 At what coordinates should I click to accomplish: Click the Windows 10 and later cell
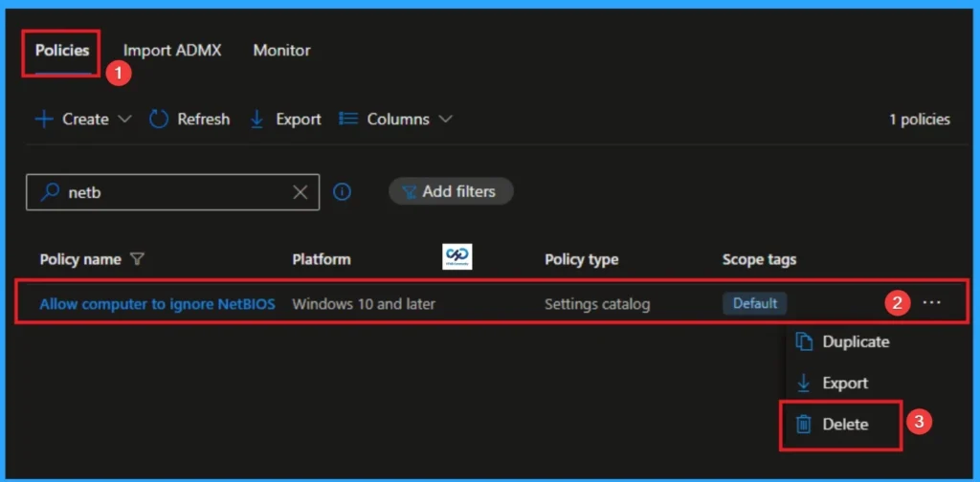364,304
